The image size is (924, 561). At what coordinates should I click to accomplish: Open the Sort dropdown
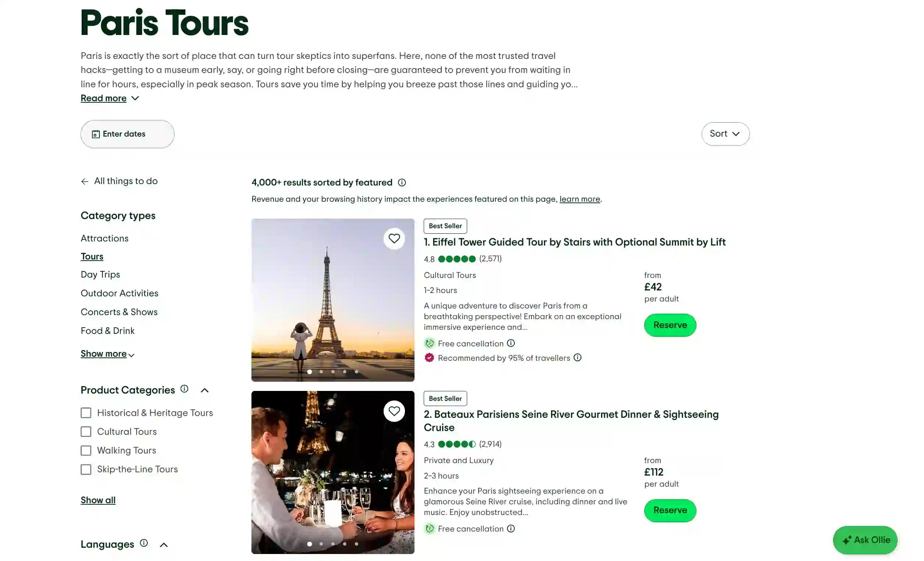click(724, 134)
